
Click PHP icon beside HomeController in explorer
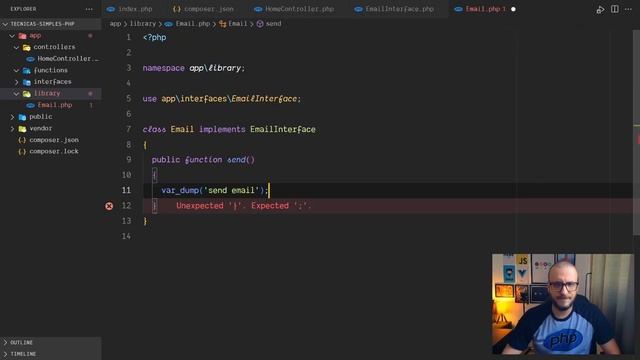tap(30, 59)
